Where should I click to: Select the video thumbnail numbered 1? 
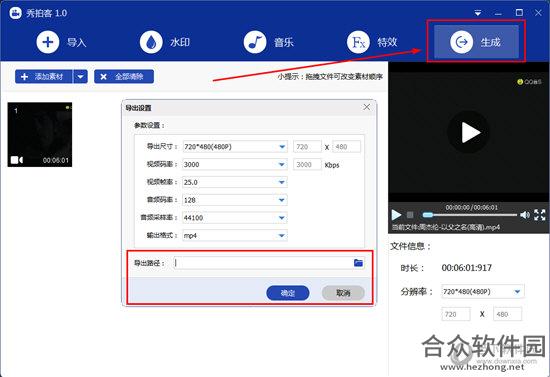[40, 134]
